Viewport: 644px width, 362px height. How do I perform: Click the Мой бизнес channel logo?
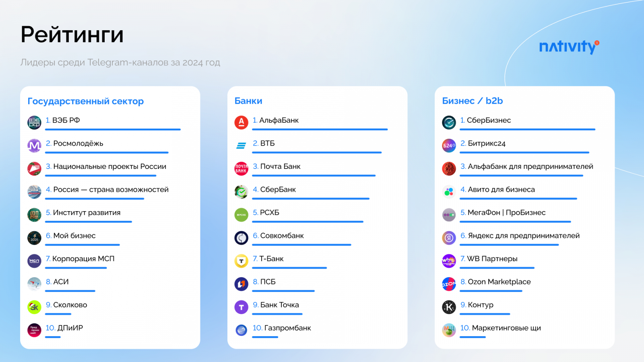tap(34, 238)
